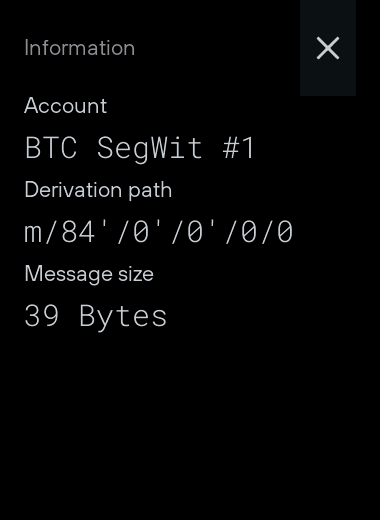Tap the m/84'/0'/0'/0/0 derivation path value
The image size is (380, 520).
159,232
